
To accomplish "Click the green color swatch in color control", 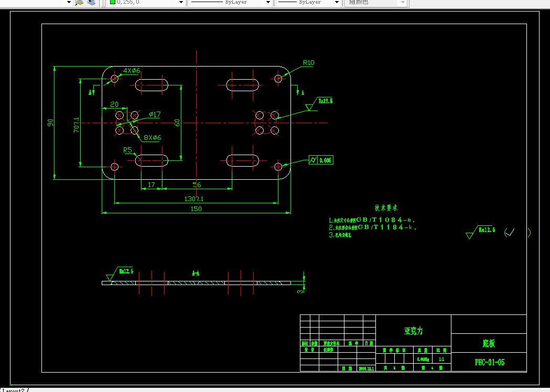I will [113, 2].
